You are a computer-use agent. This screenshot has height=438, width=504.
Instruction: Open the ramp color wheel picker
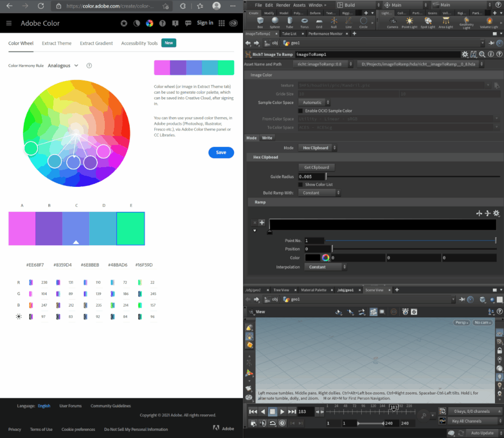(326, 258)
